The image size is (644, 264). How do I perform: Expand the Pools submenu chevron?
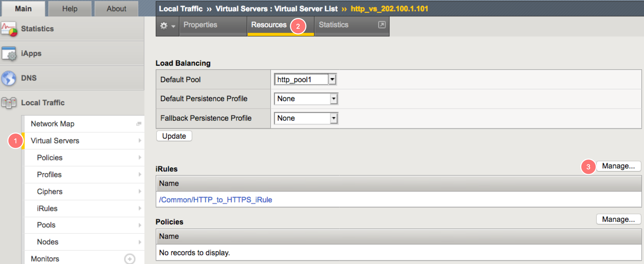coord(140,225)
